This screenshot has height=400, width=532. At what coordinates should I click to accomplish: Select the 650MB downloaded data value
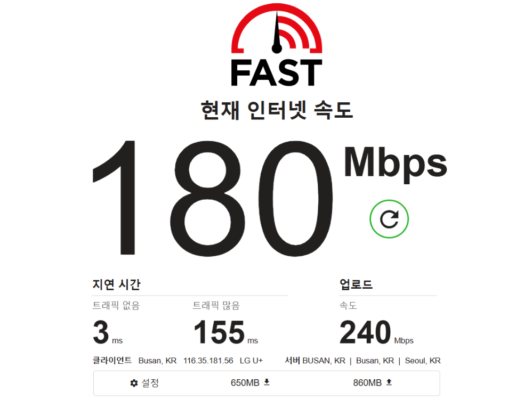pos(245,383)
